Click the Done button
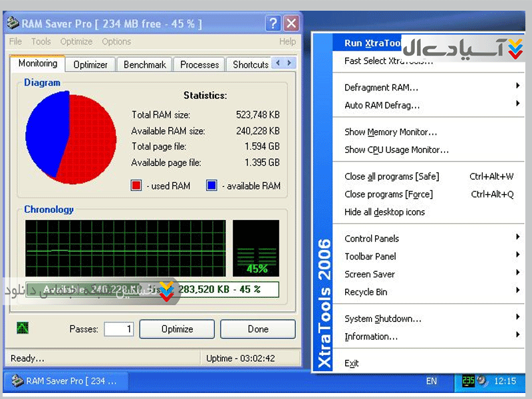 click(258, 329)
